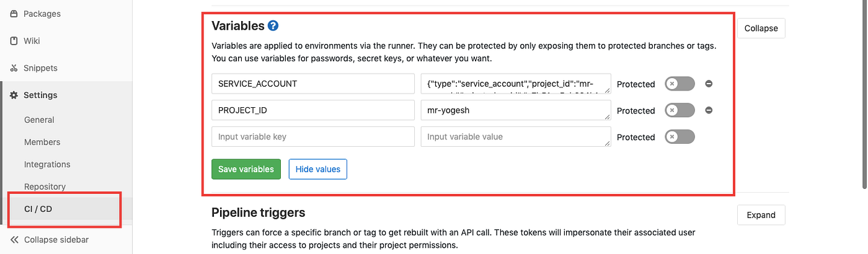Click the service account JSON value field
Image resolution: width=868 pixels, height=254 pixels.
(x=516, y=84)
